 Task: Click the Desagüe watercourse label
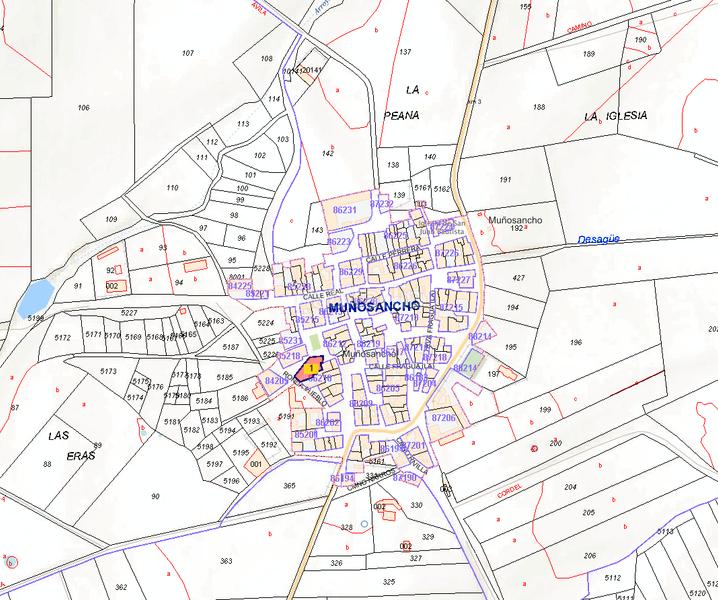coord(601,240)
